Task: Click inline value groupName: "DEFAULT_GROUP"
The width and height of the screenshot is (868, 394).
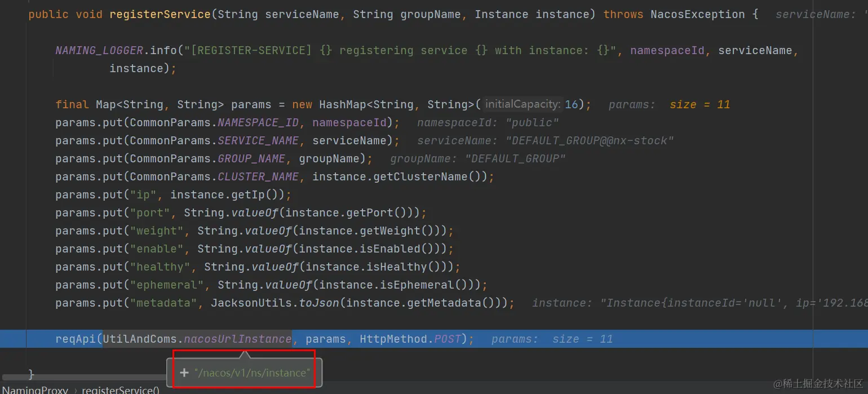Action: pyautogui.click(x=477, y=158)
